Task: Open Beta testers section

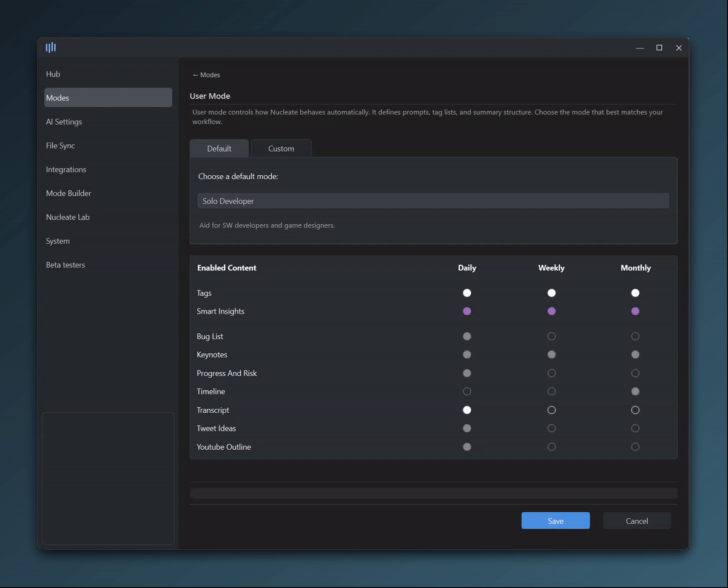Action: (x=108, y=265)
